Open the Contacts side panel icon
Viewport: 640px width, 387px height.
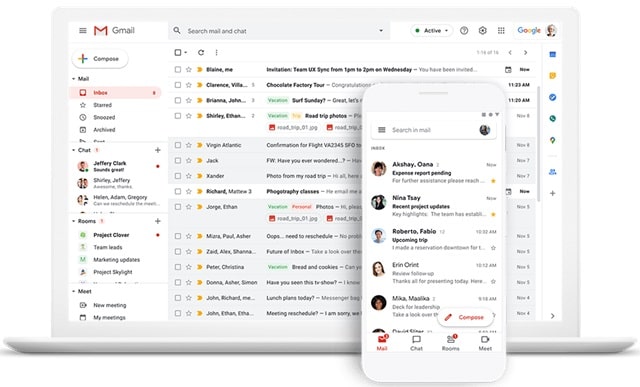tap(553, 172)
